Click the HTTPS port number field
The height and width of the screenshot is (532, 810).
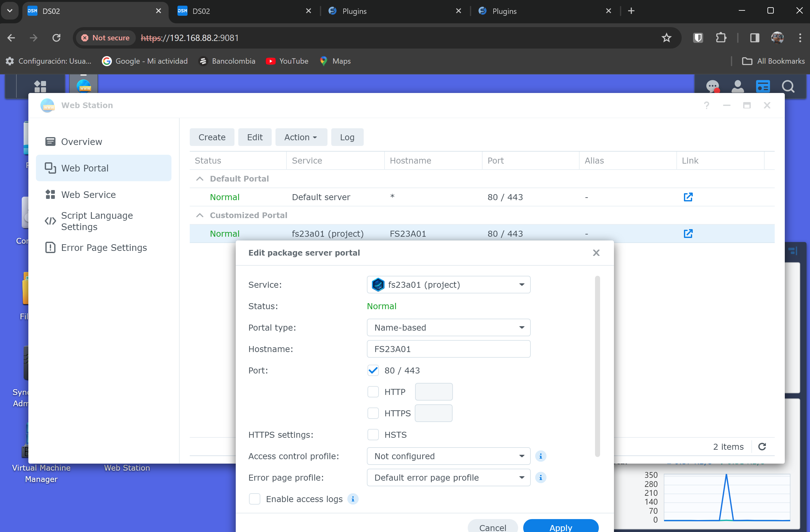434,413
